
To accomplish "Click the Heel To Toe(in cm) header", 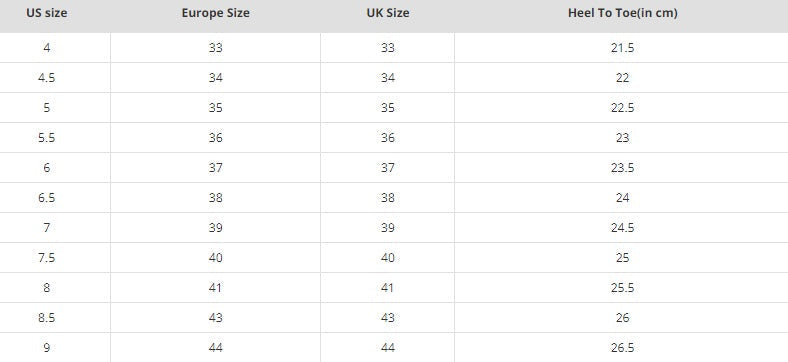I will (x=623, y=13).
